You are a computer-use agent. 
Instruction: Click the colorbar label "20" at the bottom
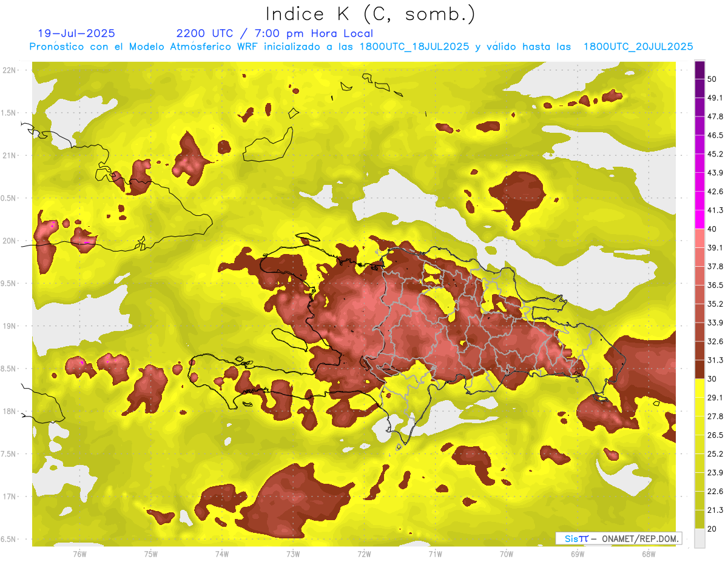[712, 529]
